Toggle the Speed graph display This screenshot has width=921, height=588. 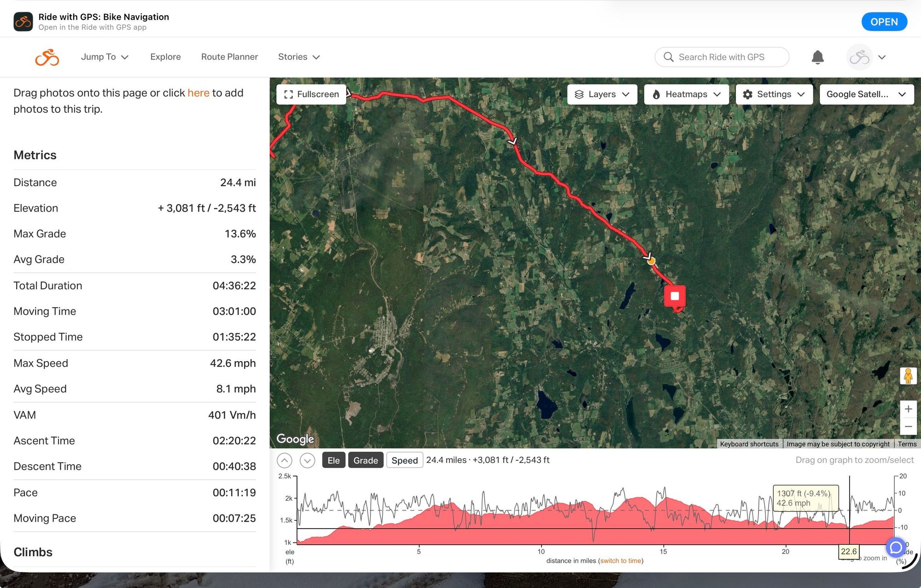point(404,460)
